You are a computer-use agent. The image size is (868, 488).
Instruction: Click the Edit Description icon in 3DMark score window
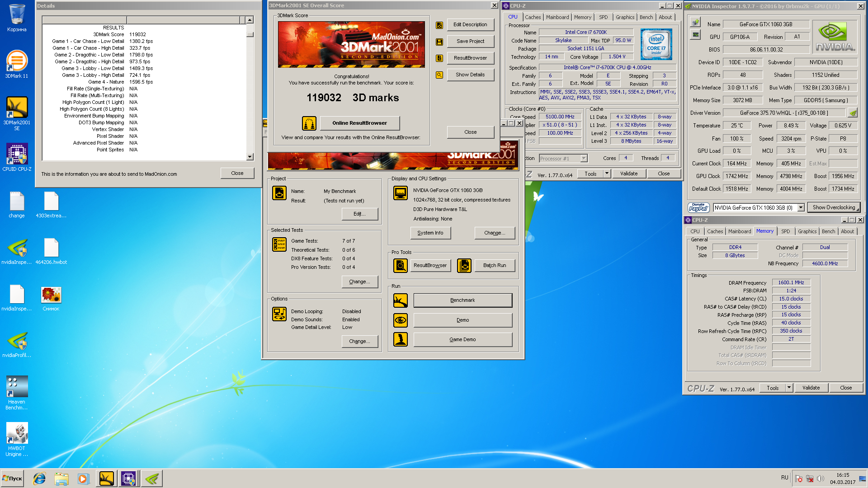(x=439, y=25)
